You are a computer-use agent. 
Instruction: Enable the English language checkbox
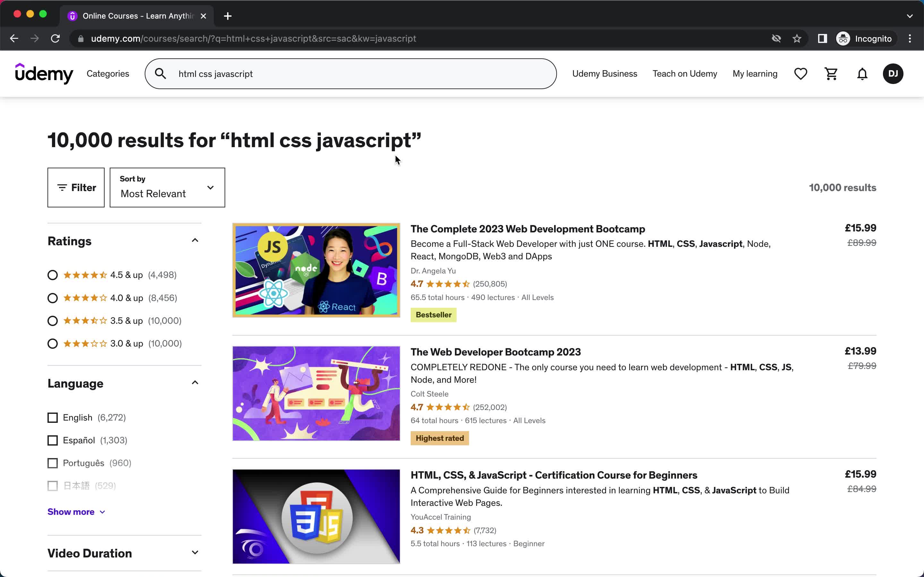tap(53, 417)
